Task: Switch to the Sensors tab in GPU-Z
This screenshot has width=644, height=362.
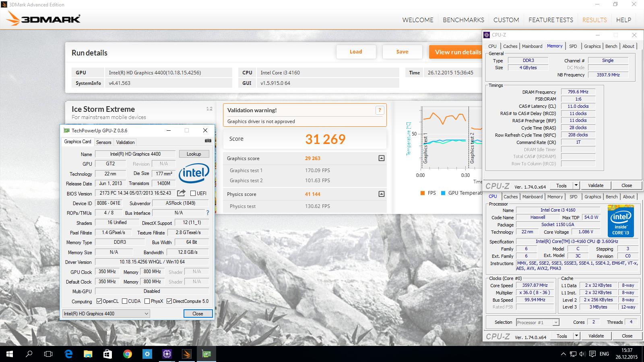Action: click(103, 142)
